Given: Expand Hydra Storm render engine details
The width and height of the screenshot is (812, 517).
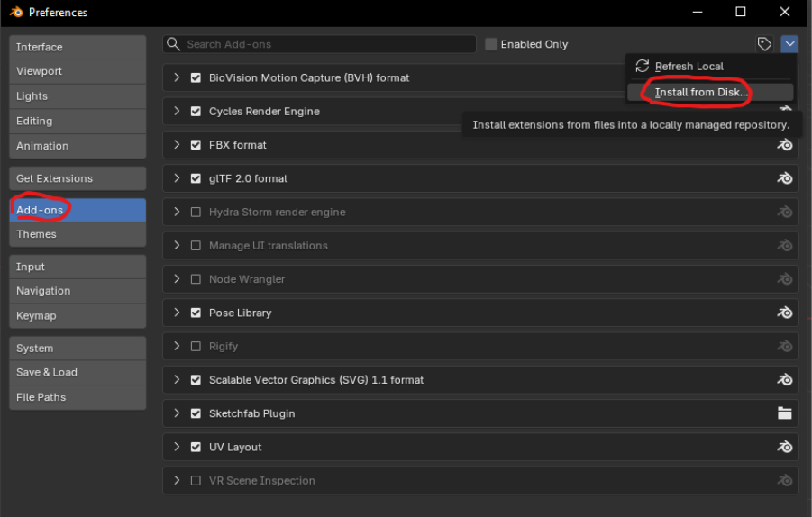Looking at the screenshot, I should [177, 212].
